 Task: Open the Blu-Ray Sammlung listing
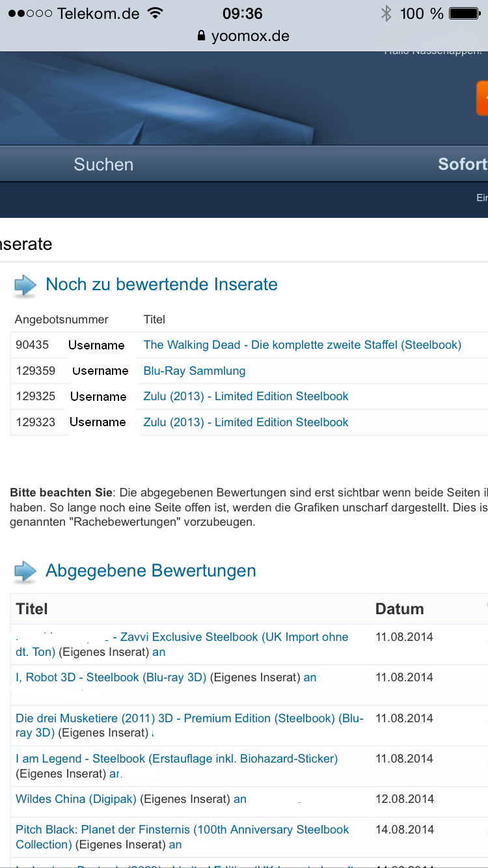point(195,371)
